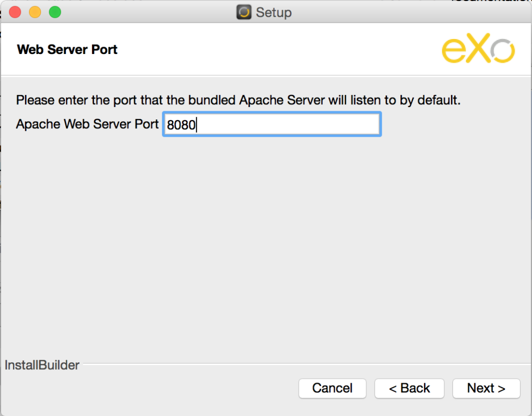Focus the Apache Web Server Port field

(272, 125)
